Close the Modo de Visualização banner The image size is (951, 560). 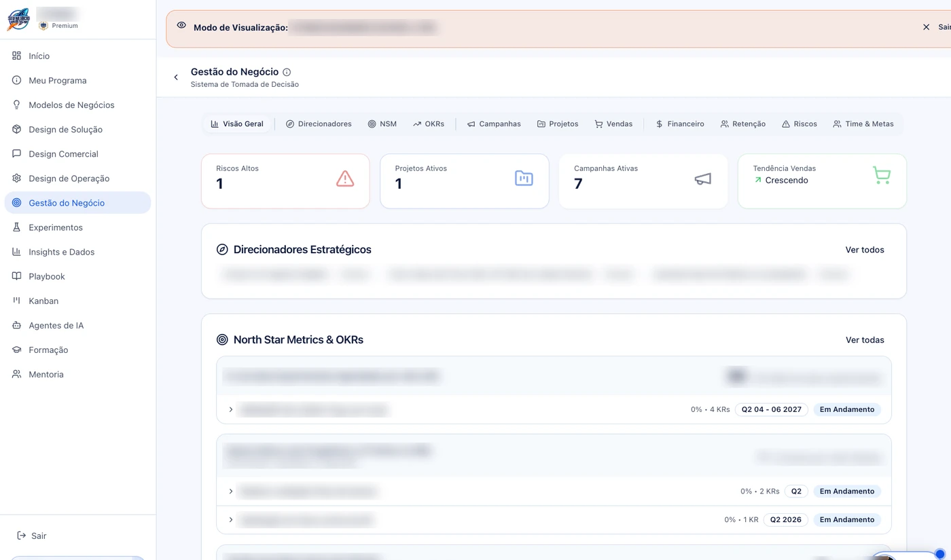click(926, 27)
